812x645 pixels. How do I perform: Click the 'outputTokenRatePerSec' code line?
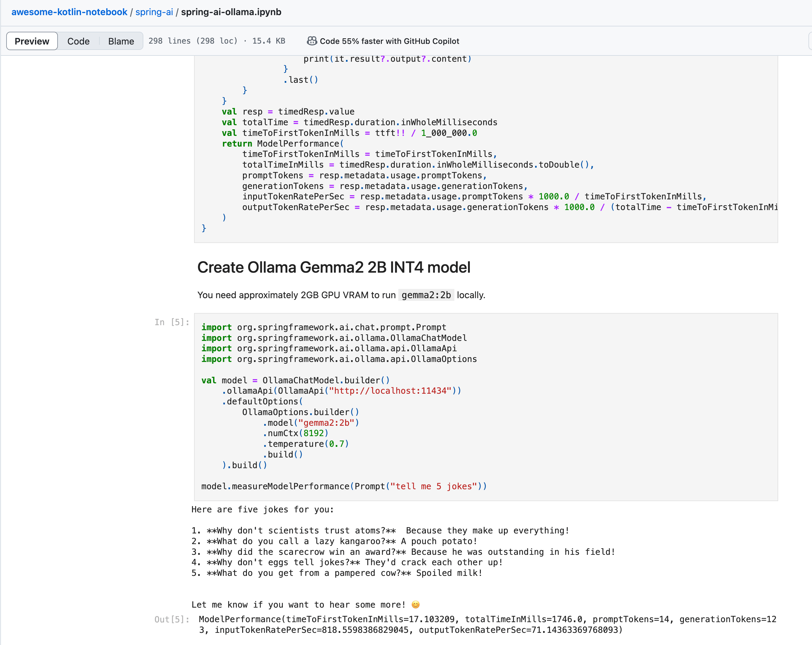tap(510, 207)
